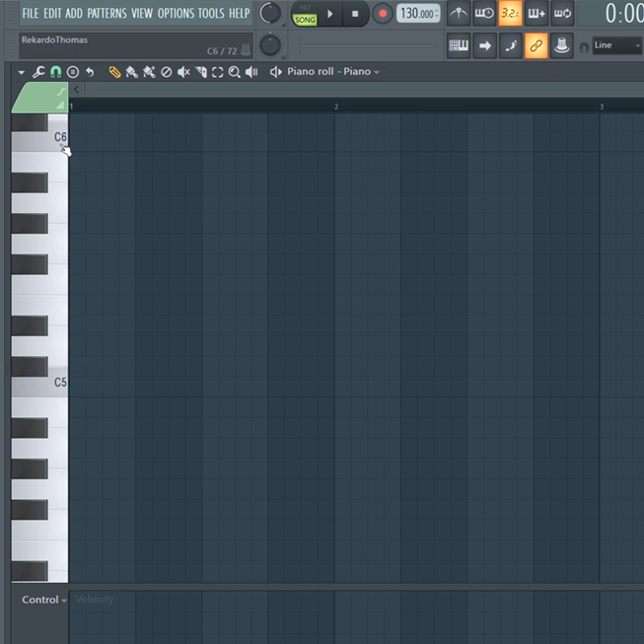
Task: Open the piano roll Tools wrench menu
Action: tap(38, 72)
